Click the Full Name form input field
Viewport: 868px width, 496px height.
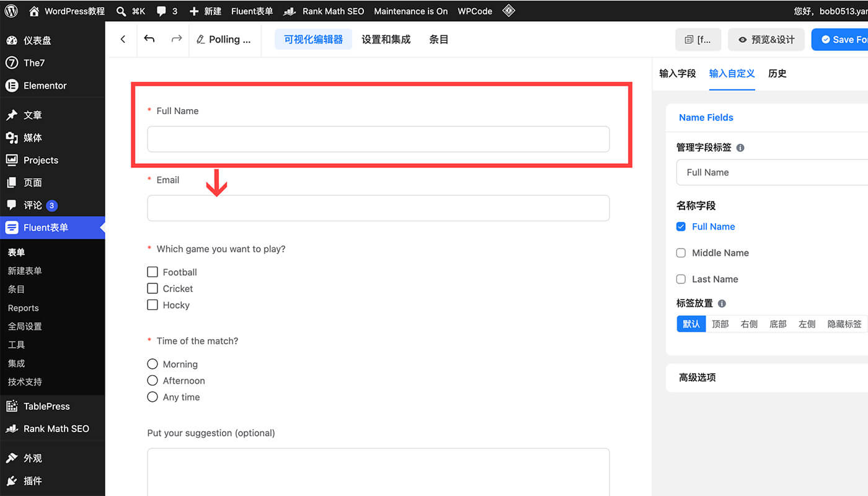click(378, 139)
